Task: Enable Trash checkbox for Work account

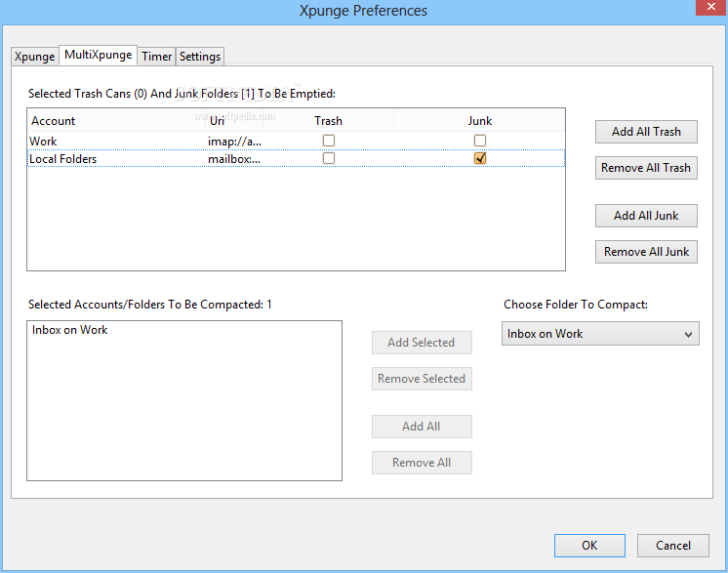Action: pos(329,141)
